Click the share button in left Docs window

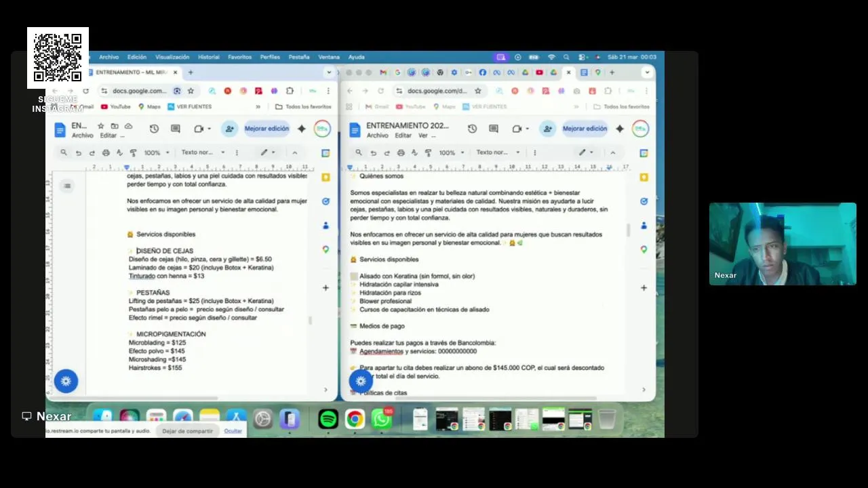coord(229,129)
